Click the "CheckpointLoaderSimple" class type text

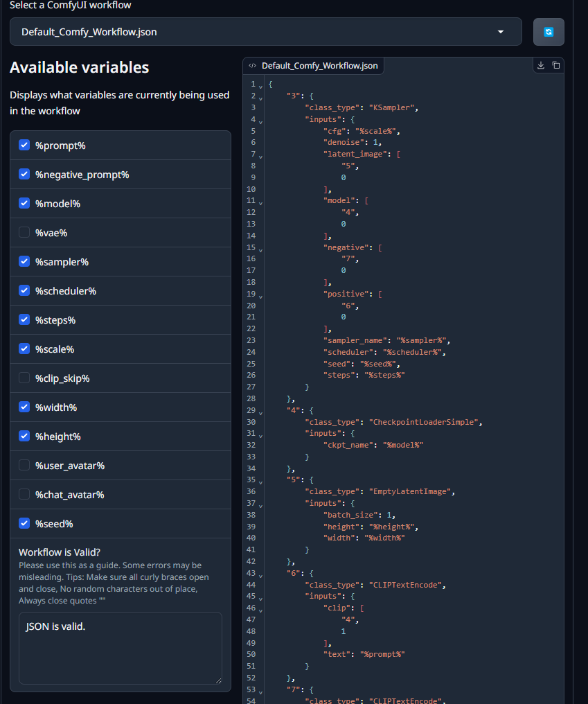[423, 422]
